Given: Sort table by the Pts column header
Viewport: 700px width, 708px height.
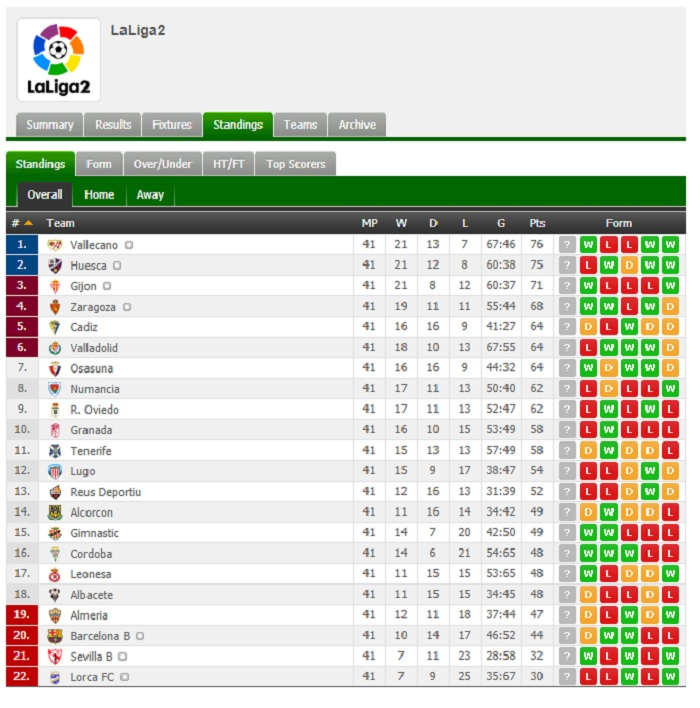Looking at the screenshot, I should coord(537,223).
